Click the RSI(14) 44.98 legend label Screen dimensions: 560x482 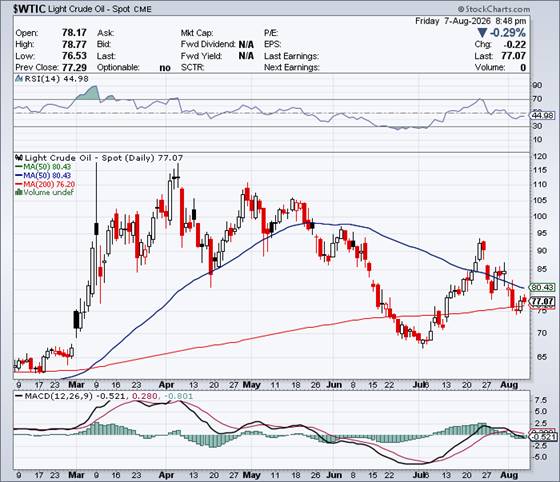tap(56, 79)
